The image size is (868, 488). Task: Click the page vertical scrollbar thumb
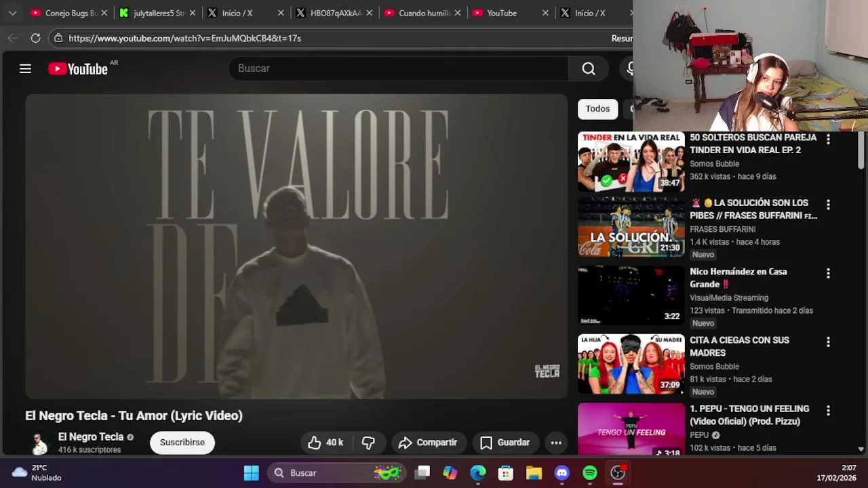(861, 150)
